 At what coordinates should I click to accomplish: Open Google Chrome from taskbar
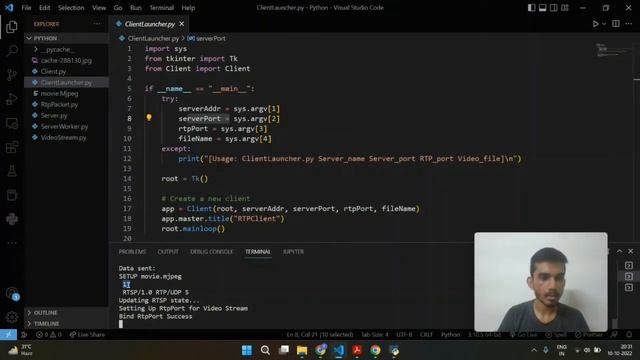click(375, 350)
